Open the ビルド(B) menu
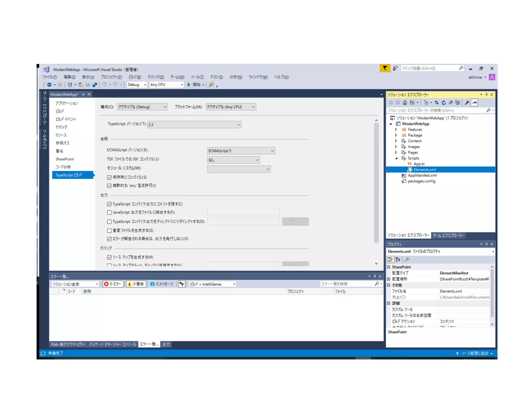 click(x=135, y=77)
